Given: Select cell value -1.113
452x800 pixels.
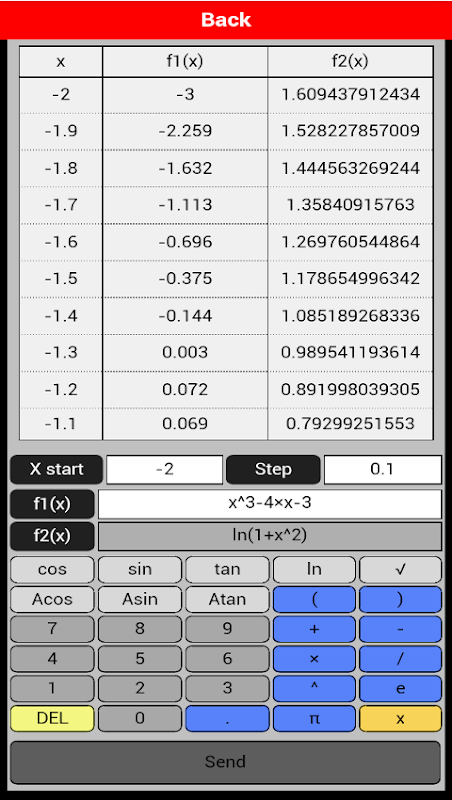Looking at the screenshot, I should [185, 205].
